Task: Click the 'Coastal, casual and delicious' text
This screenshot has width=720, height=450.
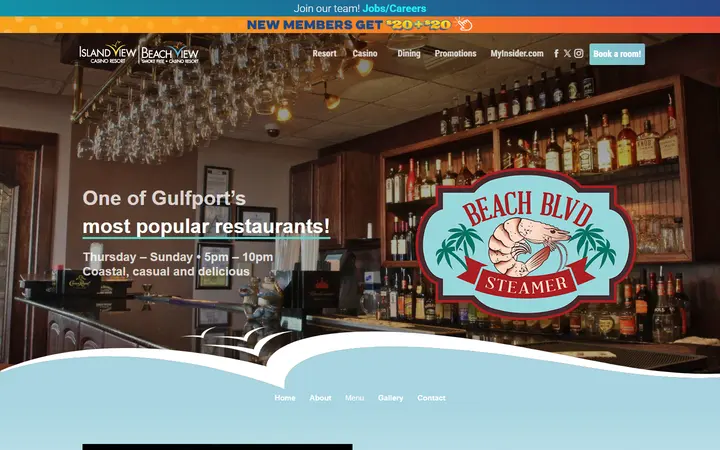Action: (x=166, y=272)
